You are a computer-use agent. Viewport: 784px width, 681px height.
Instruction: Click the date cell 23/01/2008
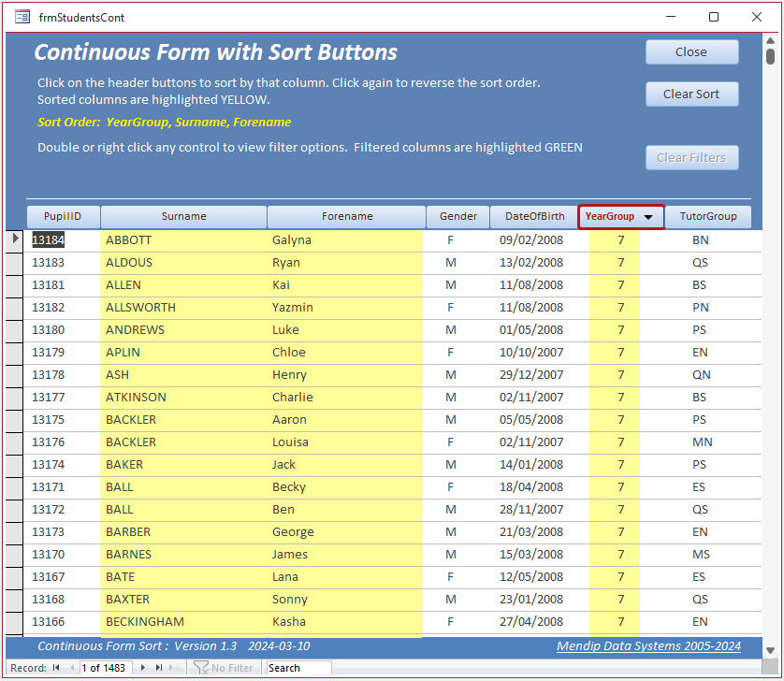click(x=531, y=600)
